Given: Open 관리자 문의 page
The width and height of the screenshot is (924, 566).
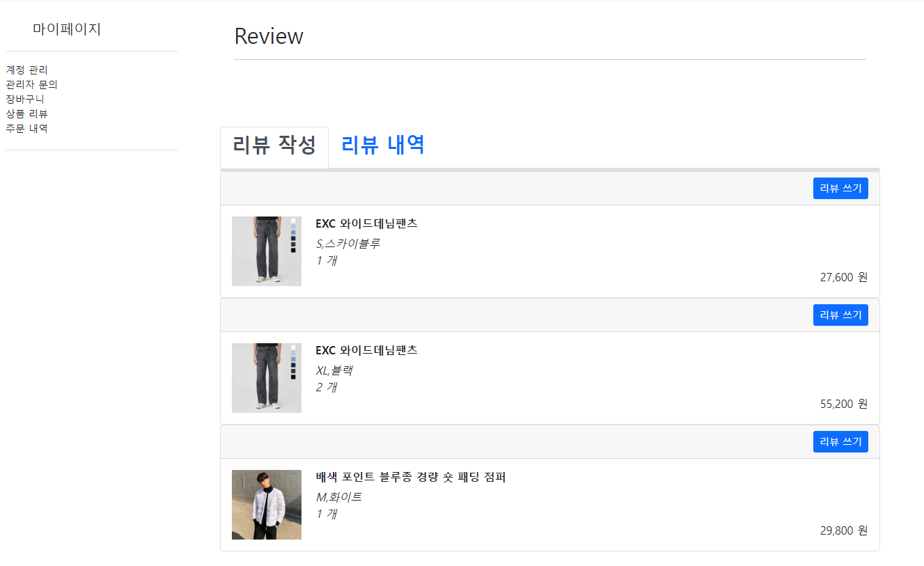Looking at the screenshot, I should [31, 84].
